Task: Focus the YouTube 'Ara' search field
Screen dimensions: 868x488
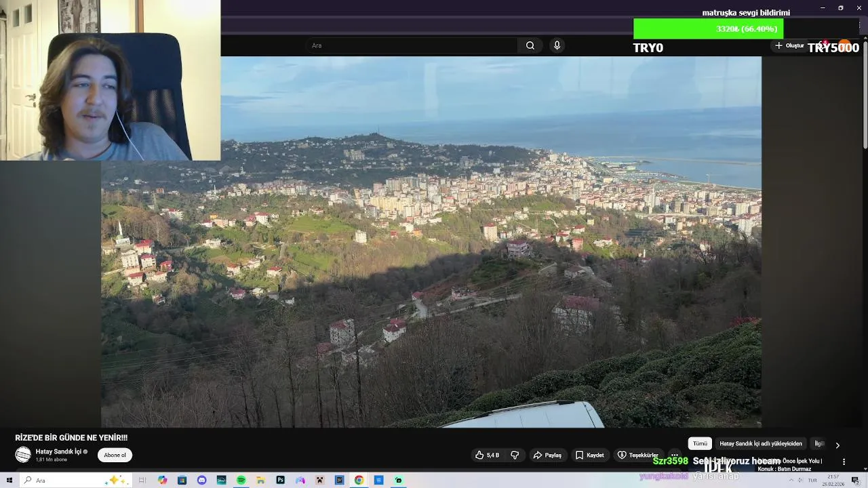Action: click(x=412, y=45)
